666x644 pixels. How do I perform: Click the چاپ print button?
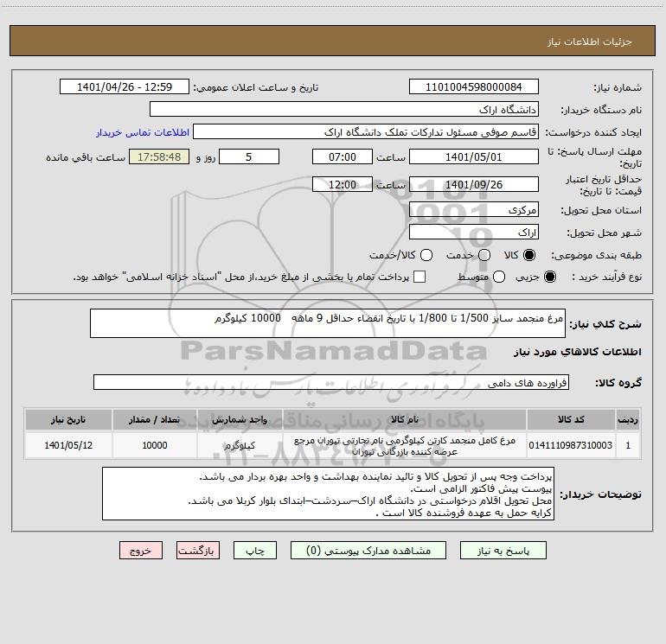point(255,551)
